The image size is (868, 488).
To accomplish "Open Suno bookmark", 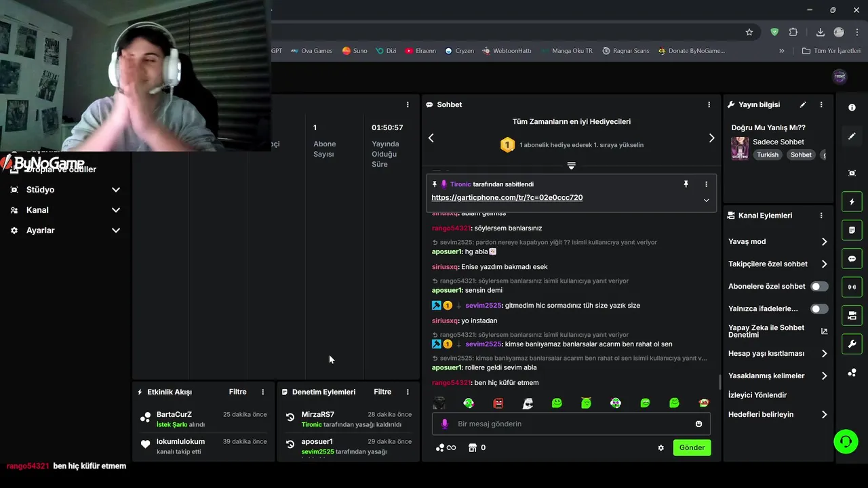I will coord(355,51).
